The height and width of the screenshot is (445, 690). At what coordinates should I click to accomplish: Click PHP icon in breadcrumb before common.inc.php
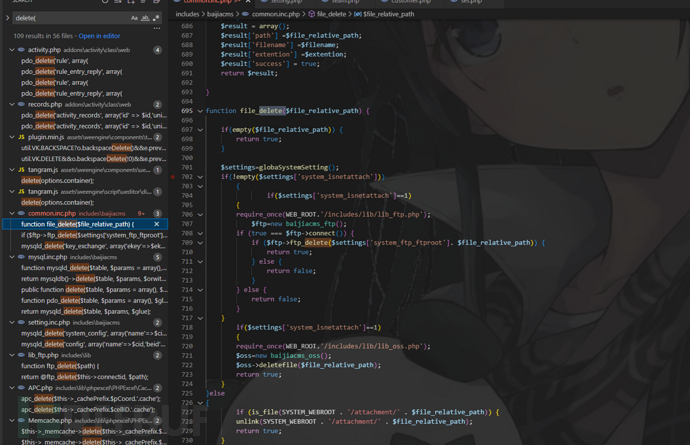pyautogui.click(x=245, y=14)
